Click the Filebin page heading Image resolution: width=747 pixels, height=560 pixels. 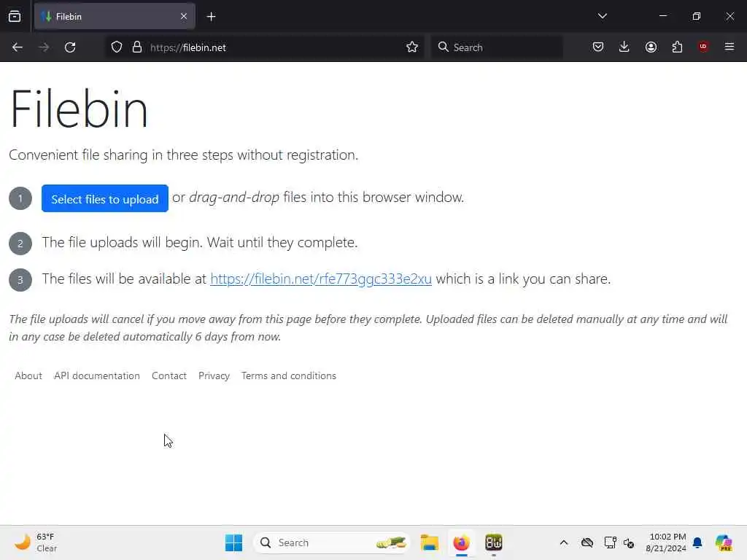[79, 109]
